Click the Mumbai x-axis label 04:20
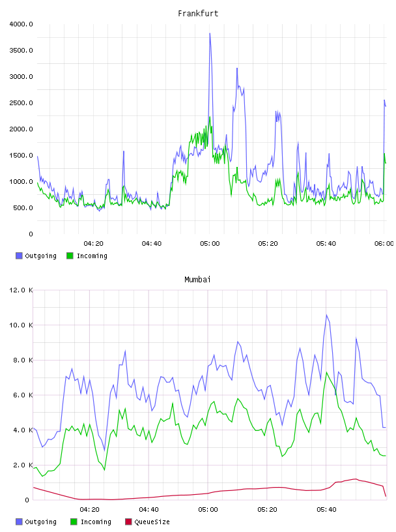This screenshot has height=532, width=396. click(x=89, y=510)
